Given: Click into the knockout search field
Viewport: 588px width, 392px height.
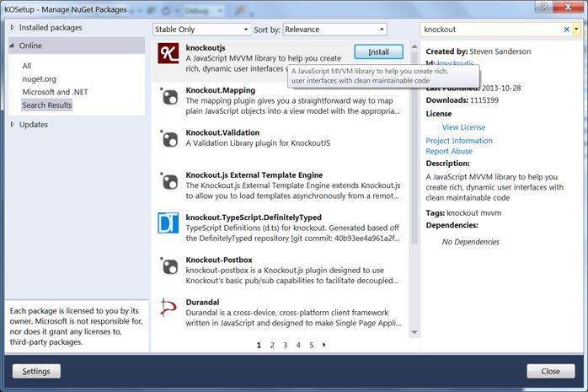Looking at the screenshot, I should pyautogui.click(x=491, y=30).
